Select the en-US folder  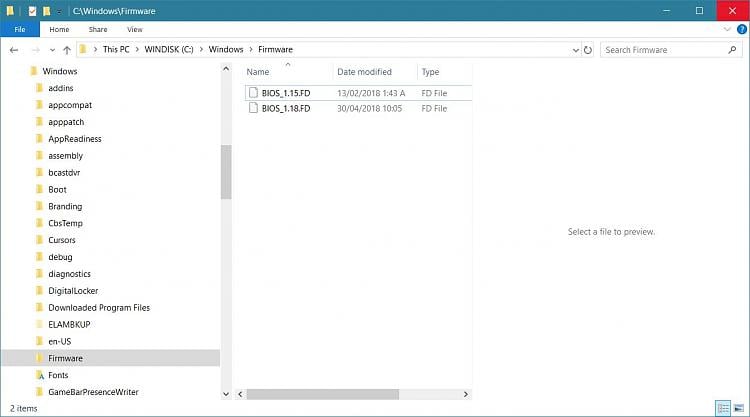[x=60, y=341]
